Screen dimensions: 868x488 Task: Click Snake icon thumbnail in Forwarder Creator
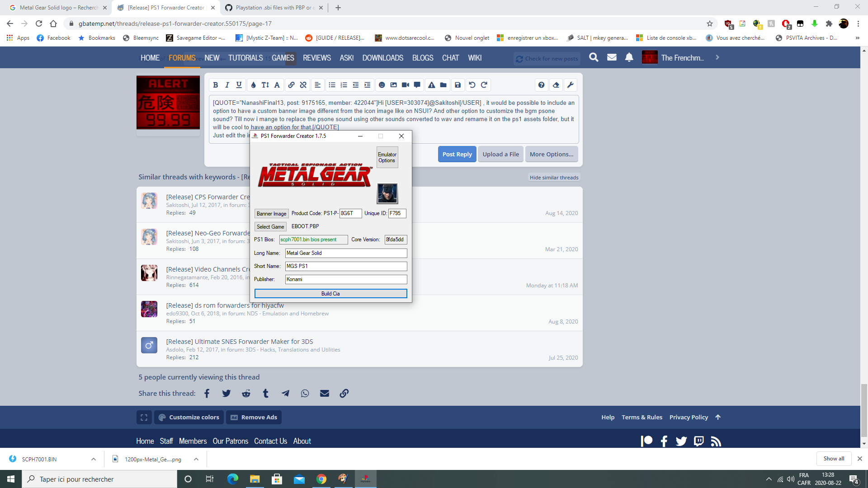pyautogui.click(x=387, y=193)
